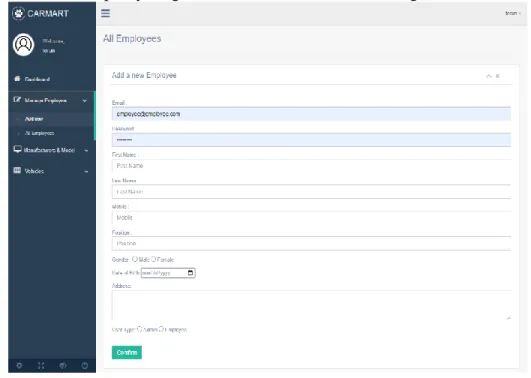Screen dimensions: 531x378
Task: Open the date of birth calendar picker
Action: pos(190,273)
